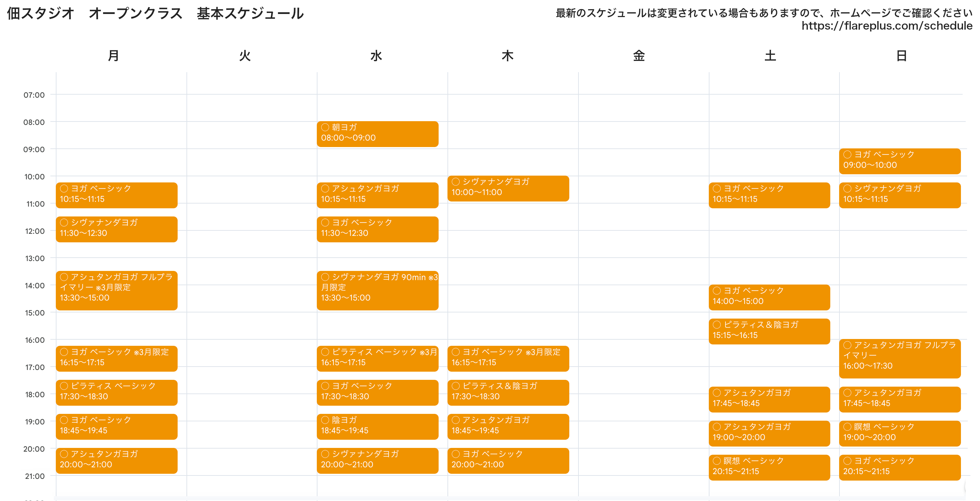The width and height of the screenshot is (980, 501).
Task: Select the 日 day column header
Action: (901, 56)
